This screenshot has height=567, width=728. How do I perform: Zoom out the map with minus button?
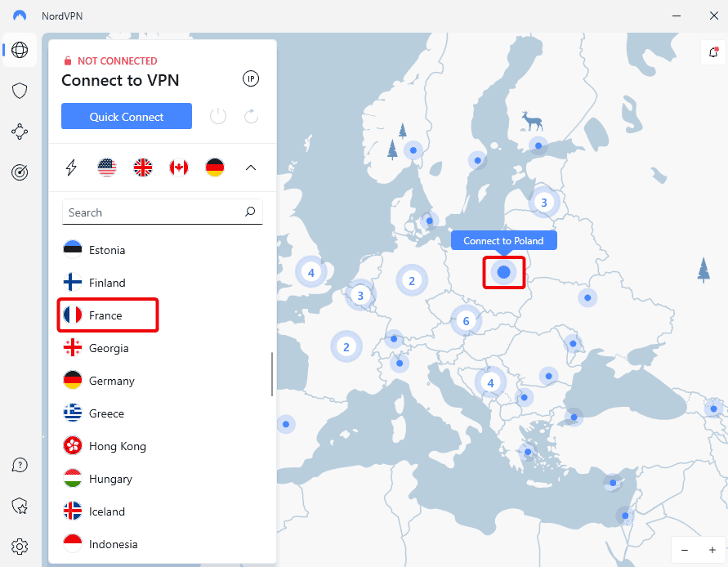click(x=685, y=550)
